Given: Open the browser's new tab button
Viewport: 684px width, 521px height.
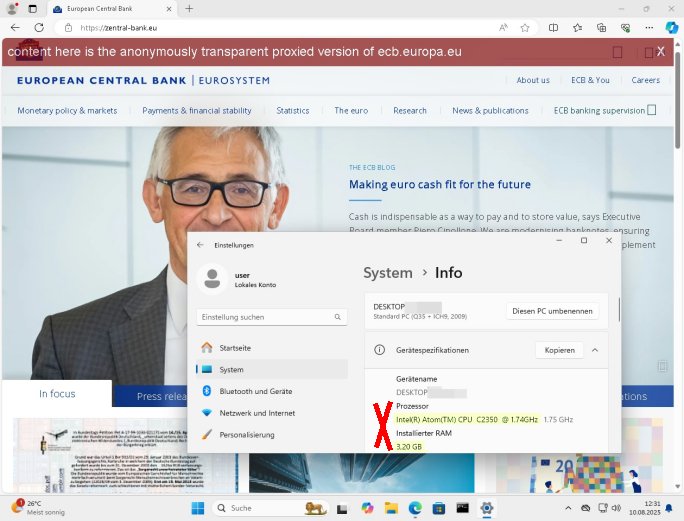Looking at the screenshot, I should 190,8.
